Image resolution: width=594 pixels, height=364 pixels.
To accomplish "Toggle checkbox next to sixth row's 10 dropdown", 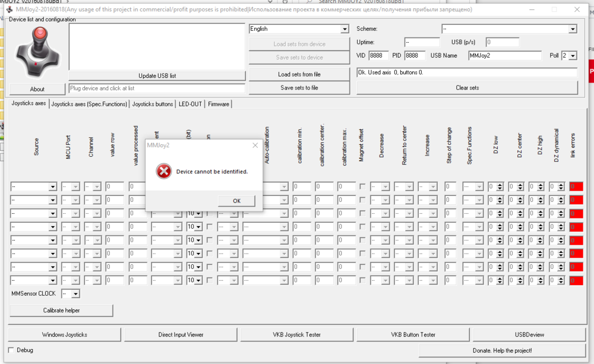I will pos(210,254).
